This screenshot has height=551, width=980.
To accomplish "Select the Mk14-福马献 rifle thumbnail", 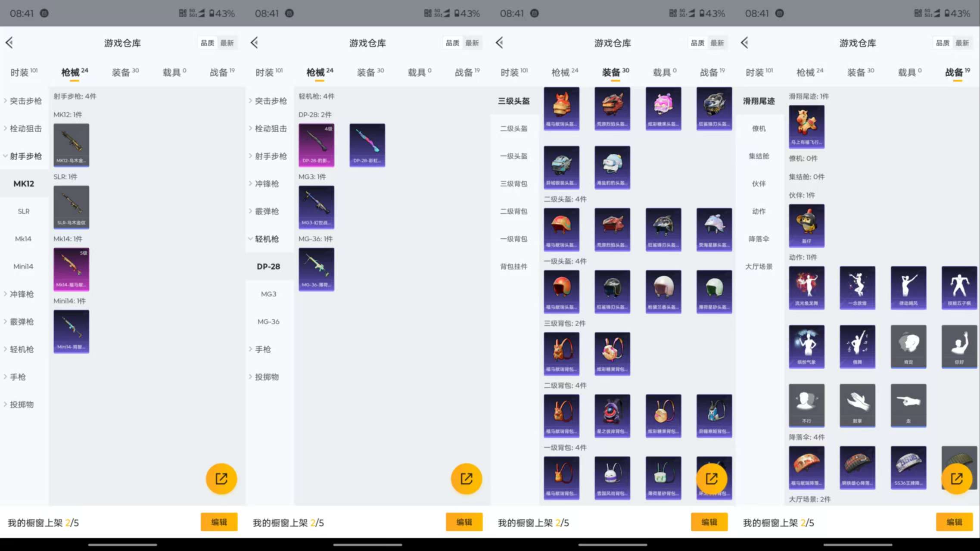I will pos(71,269).
